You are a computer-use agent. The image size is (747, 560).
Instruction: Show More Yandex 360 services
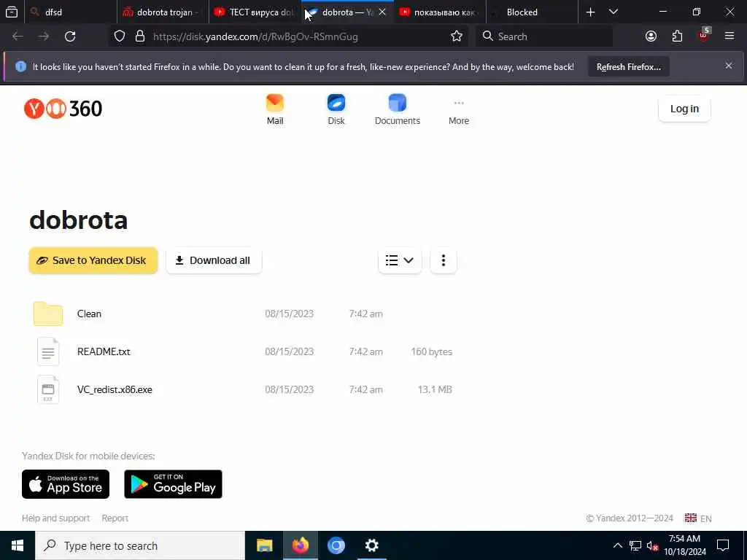click(x=458, y=109)
